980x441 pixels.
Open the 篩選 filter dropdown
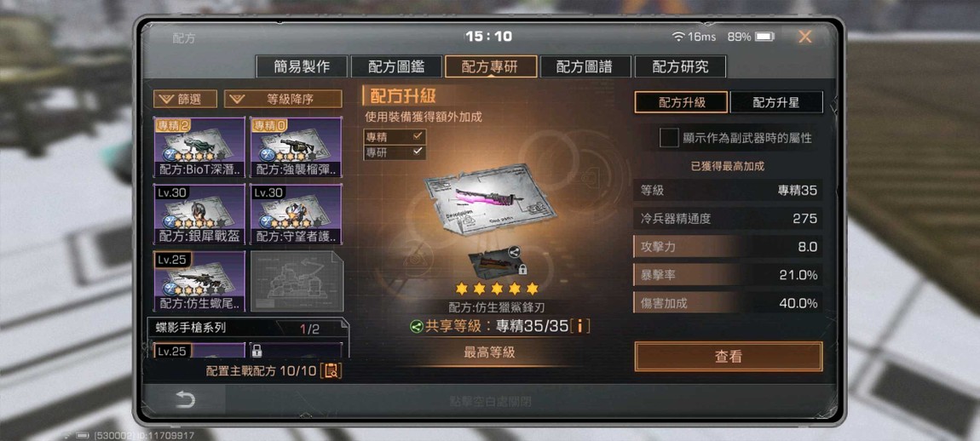tap(185, 99)
